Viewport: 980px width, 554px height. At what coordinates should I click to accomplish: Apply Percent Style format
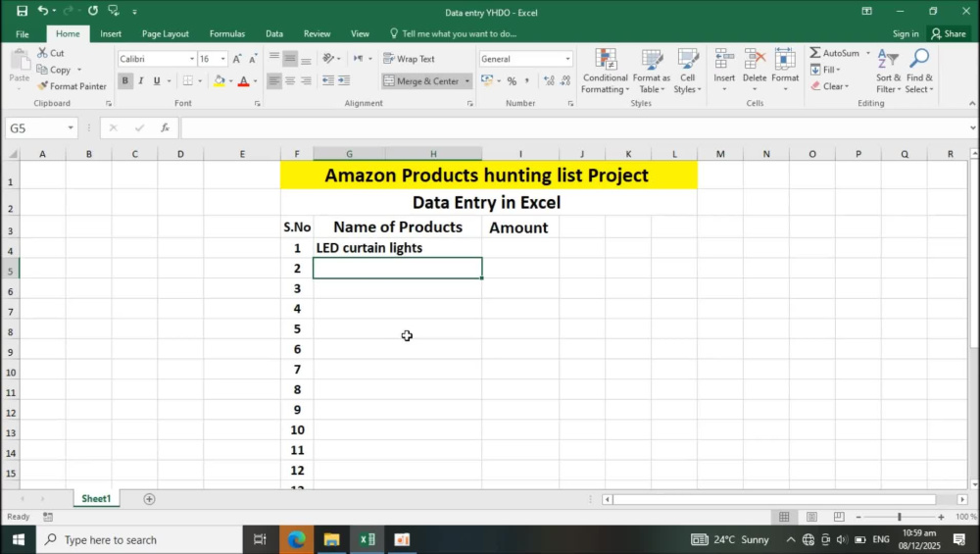[512, 80]
